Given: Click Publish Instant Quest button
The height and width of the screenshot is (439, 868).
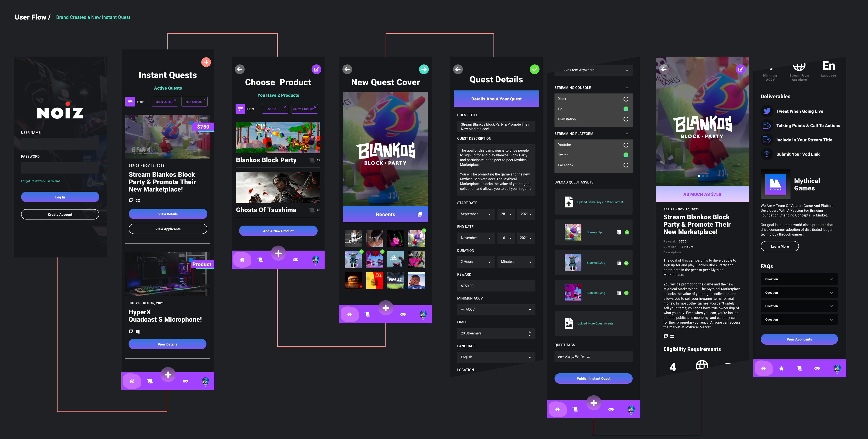Looking at the screenshot, I should pyautogui.click(x=593, y=378).
